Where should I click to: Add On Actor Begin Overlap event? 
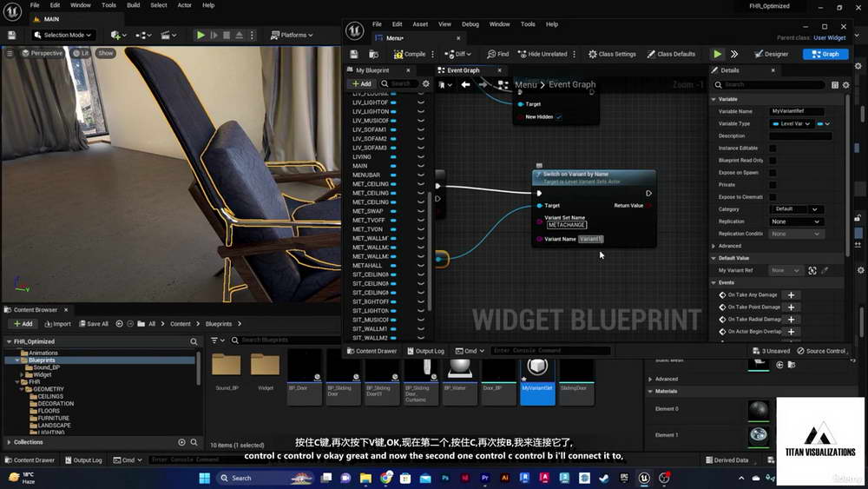(791, 331)
